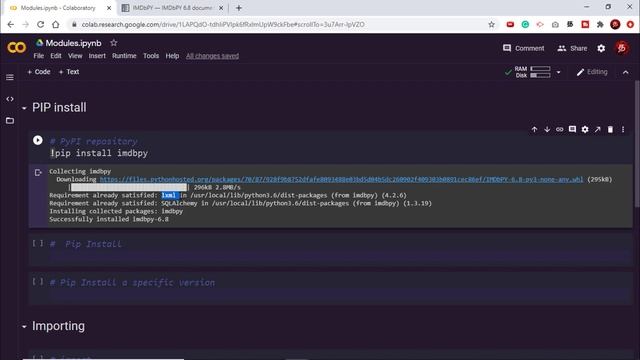Open the Tools menu
The image size is (640, 360).
[151, 56]
